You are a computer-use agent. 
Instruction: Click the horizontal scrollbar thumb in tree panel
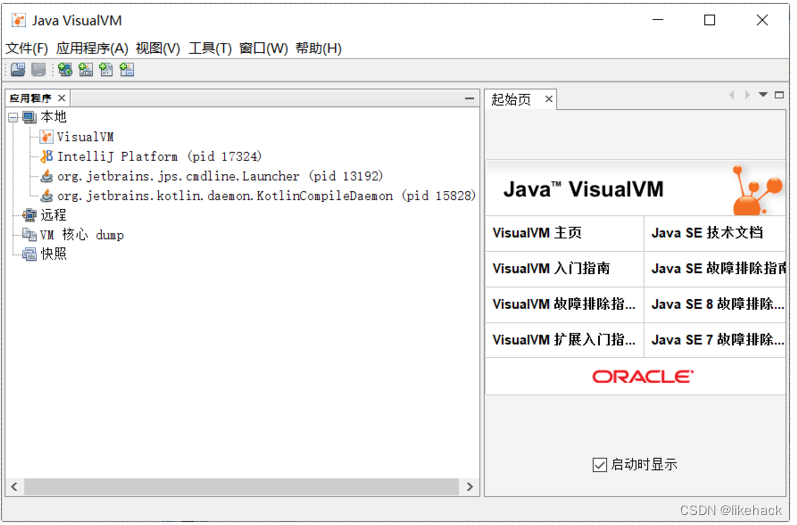point(241,487)
